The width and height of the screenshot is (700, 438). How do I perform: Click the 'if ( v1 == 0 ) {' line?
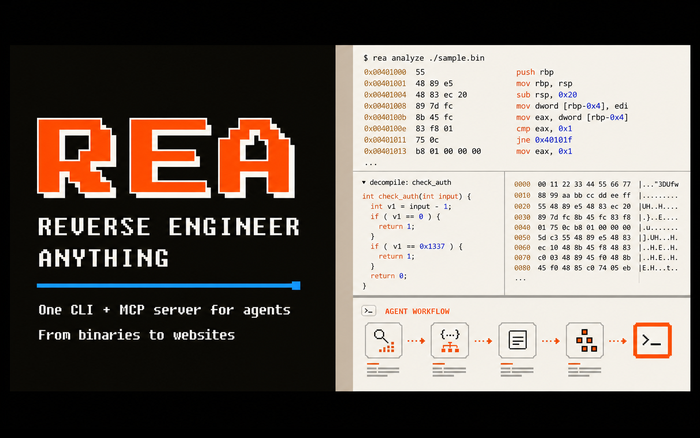405,217
